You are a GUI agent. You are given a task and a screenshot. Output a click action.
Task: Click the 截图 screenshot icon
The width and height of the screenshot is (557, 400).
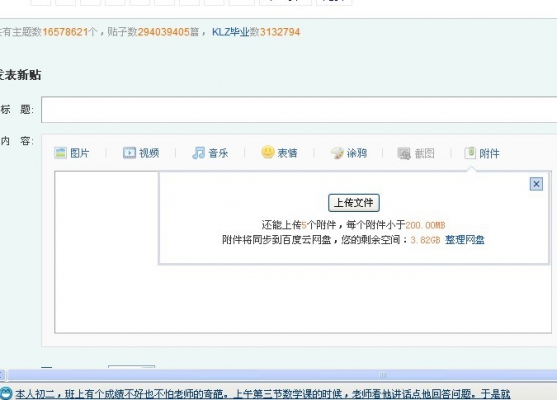(x=404, y=153)
